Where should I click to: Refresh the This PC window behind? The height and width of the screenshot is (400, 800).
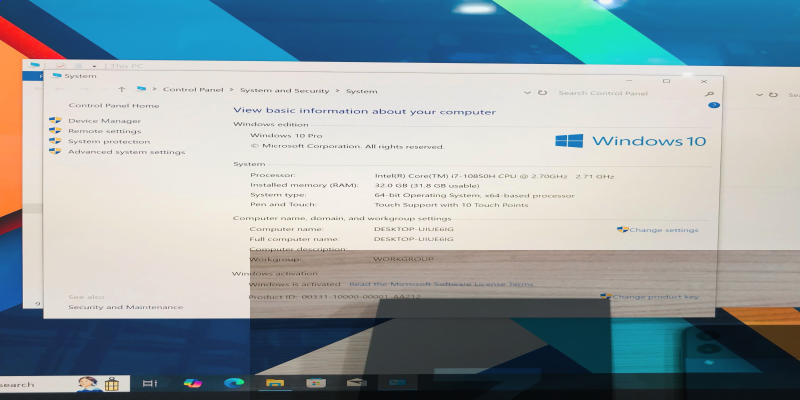coord(773,95)
